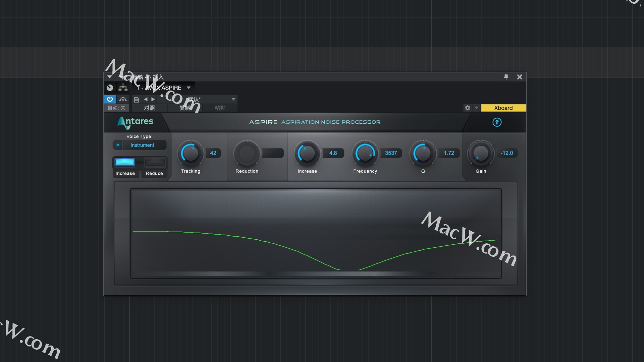Expand the 默认* preset dropdown
The image size is (644, 362).
point(233,99)
